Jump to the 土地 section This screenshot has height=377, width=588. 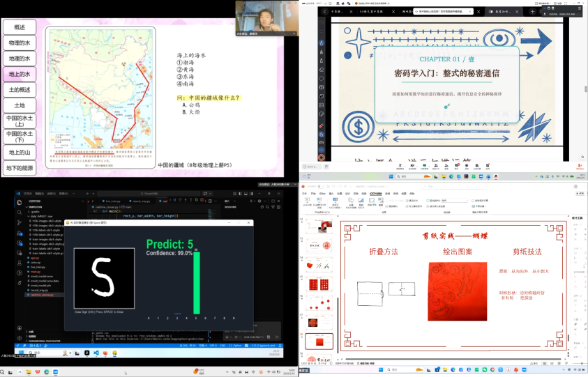(19, 105)
